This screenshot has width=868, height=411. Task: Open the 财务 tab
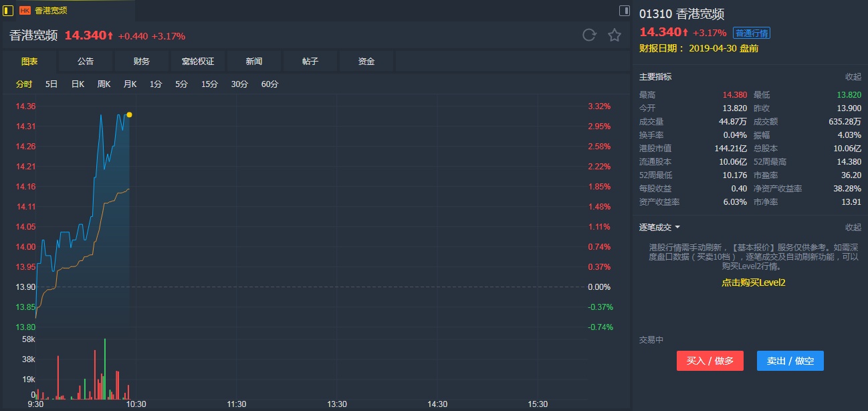click(142, 62)
